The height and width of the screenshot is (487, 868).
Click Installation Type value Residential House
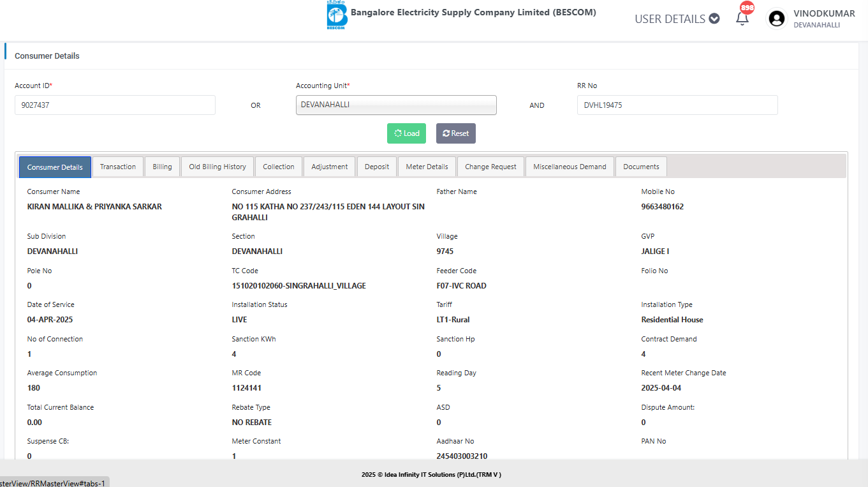[x=672, y=320]
